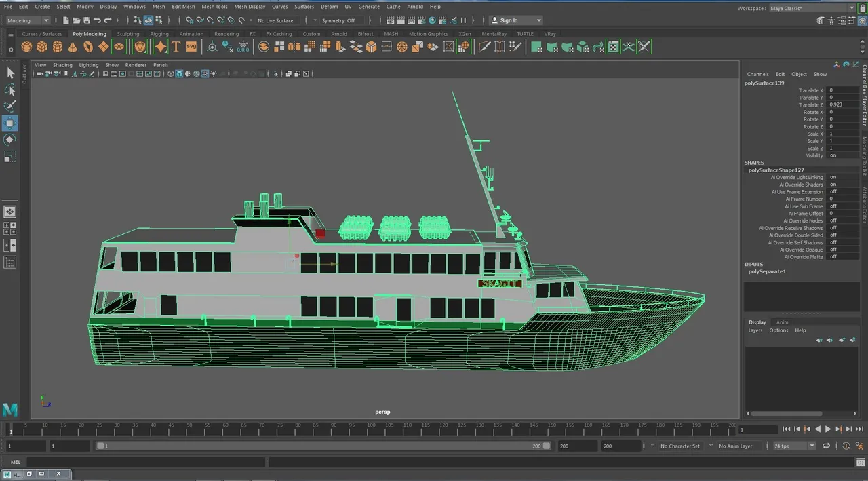Click the Translate X value field

tap(843, 90)
